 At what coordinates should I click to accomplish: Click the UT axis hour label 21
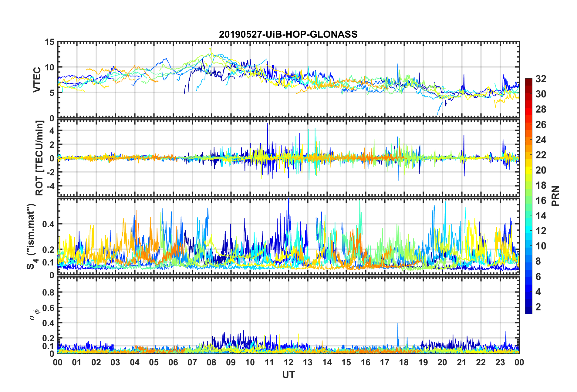click(x=462, y=362)
